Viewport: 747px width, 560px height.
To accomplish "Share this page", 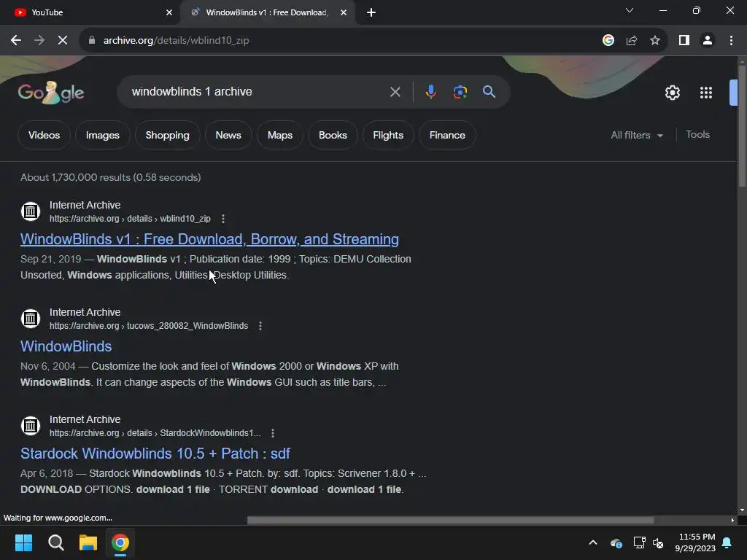I will pyautogui.click(x=632, y=41).
